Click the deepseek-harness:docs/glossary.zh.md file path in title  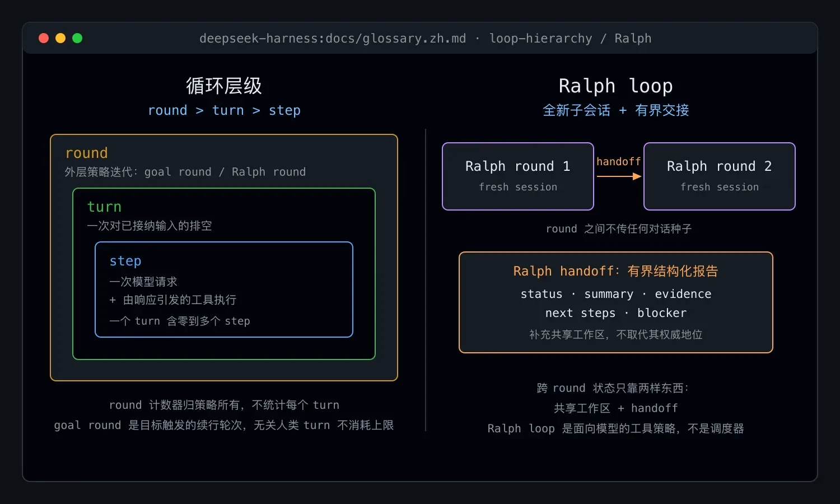click(x=333, y=39)
